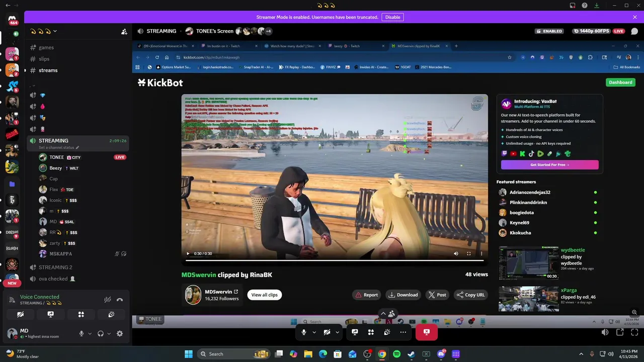Click Get Started For Free VoxBot button
The width and height of the screenshot is (644, 362).
pos(550,165)
